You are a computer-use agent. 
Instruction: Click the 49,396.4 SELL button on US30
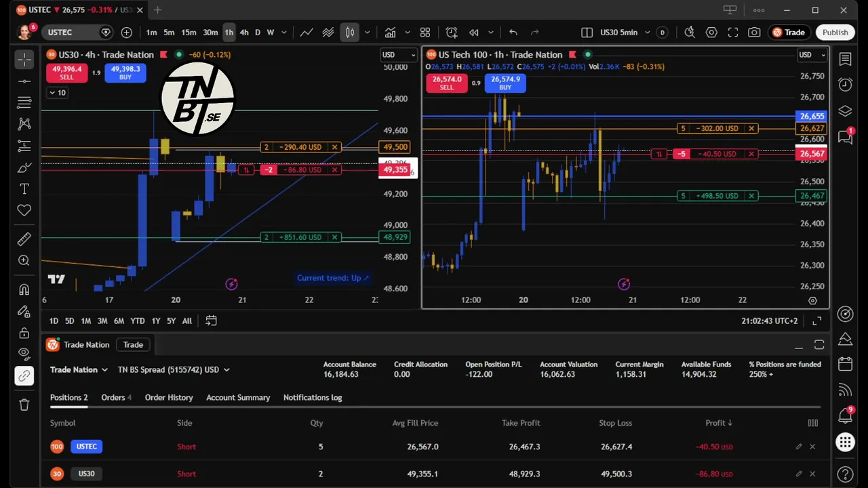[66, 73]
